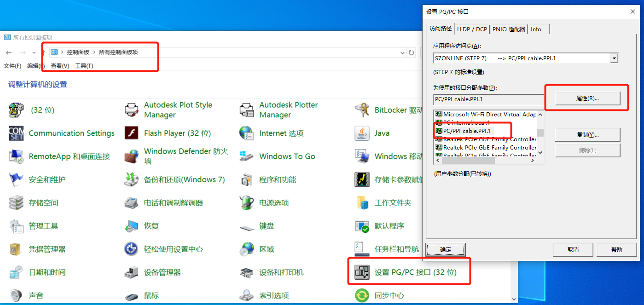Click the 控制面板 breadcrumb in the address bar
Viewport: 644px width, 305px height.
pos(78,52)
